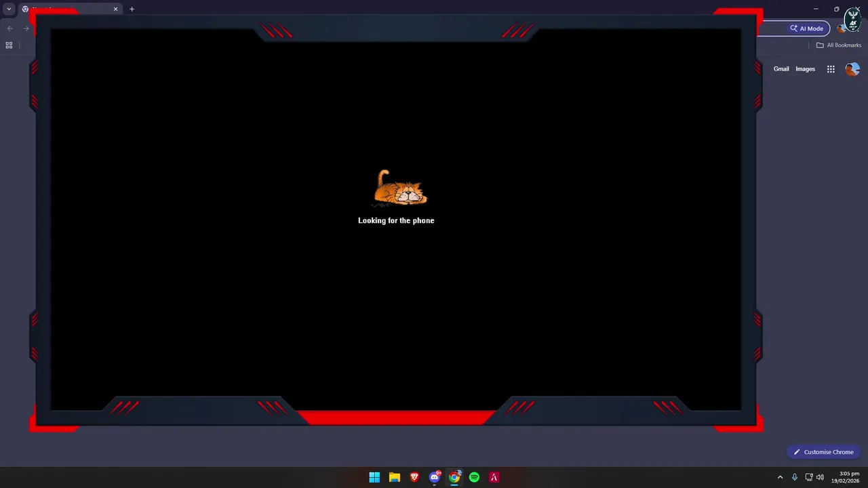Switch to Chrome in the taskbar
868x488 pixels.
point(454,477)
